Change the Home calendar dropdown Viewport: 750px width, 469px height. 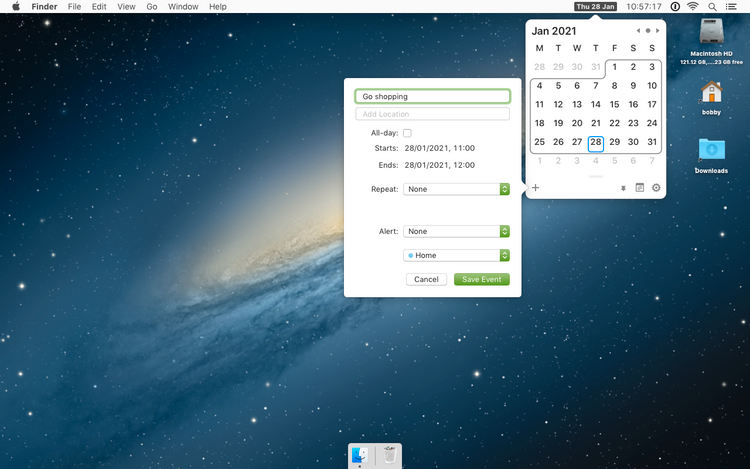tap(457, 255)
